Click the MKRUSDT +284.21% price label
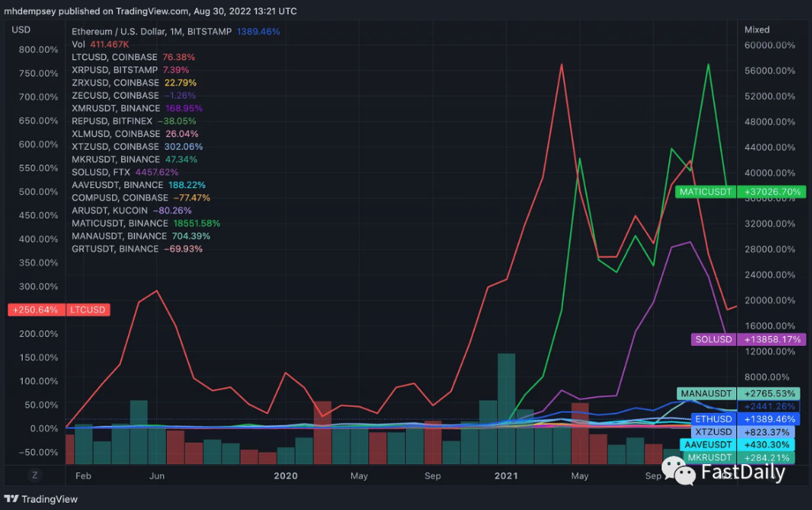Image resolution: width=812 pixels, height=510 pixels. click(738, 457)
